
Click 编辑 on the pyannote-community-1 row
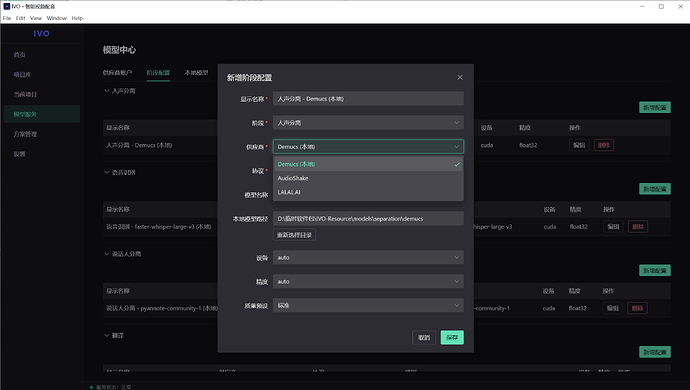coord(613,308)
